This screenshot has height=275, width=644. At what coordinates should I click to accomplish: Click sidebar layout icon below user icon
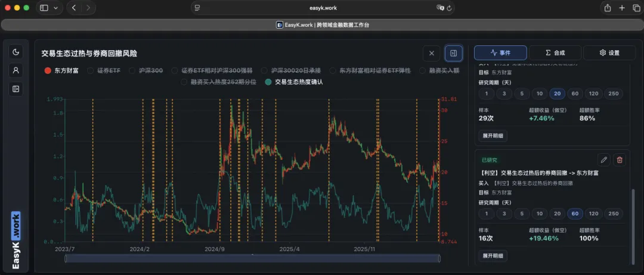tap(16, 89)
